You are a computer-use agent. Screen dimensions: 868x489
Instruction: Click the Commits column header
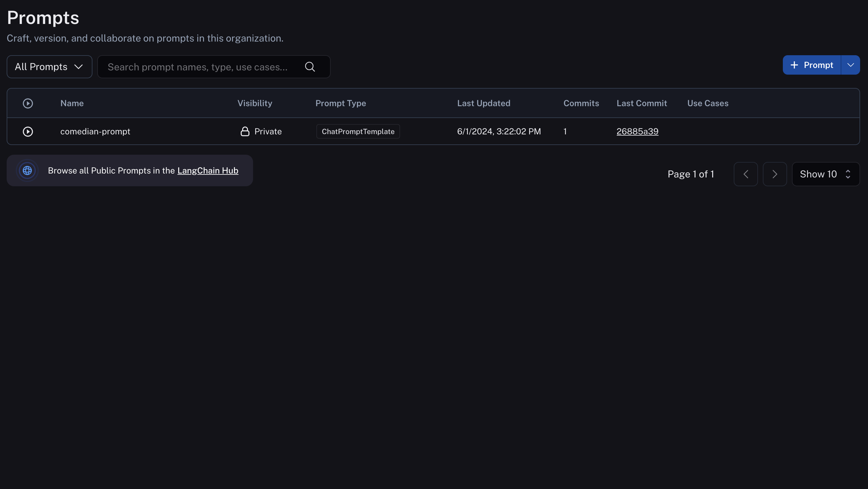(581, 103)
